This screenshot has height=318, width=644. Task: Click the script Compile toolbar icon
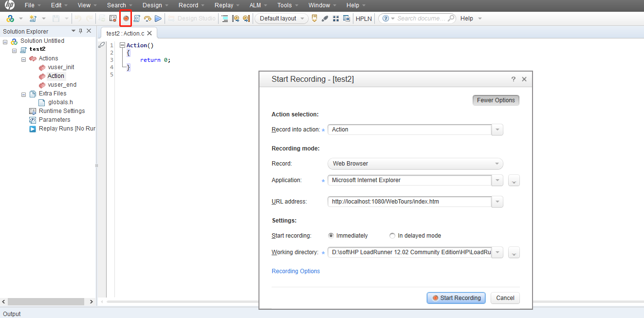tap(137, 19)
